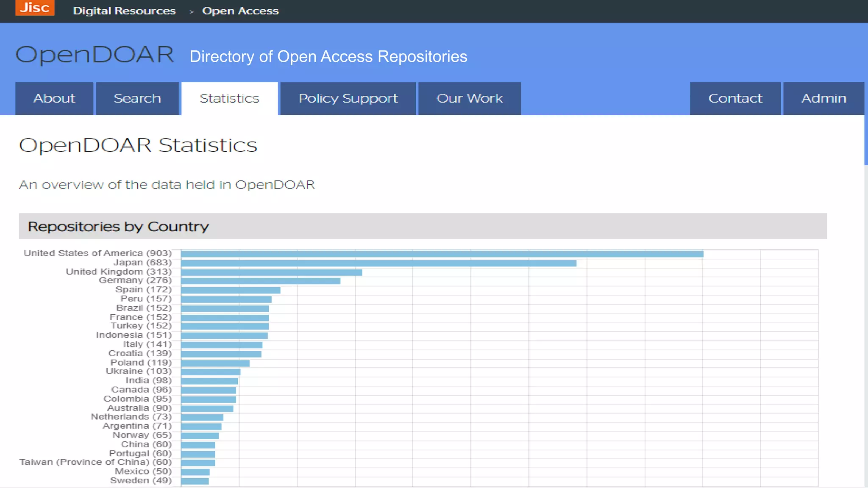Click the Peru (157) label
Screen dimensions: 868x488
pyautogui.click(x=146, y=299)
